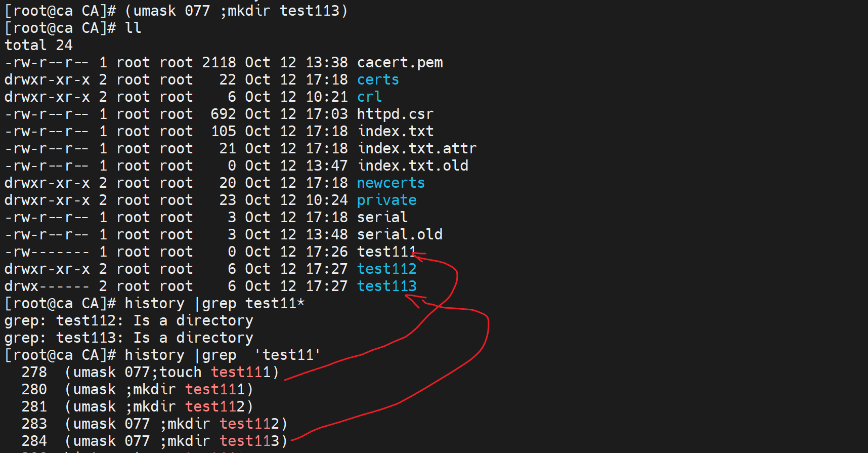Click the blue test113 directory in listing

[386, 286]
